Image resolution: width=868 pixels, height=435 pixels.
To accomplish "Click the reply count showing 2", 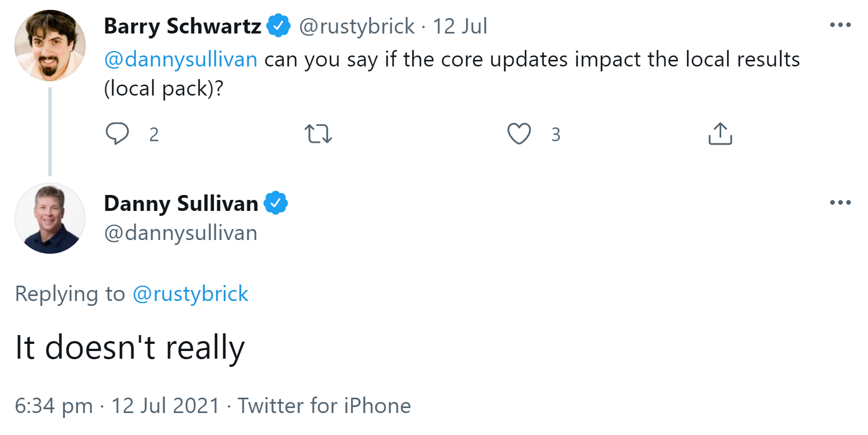I will (154, 134).
